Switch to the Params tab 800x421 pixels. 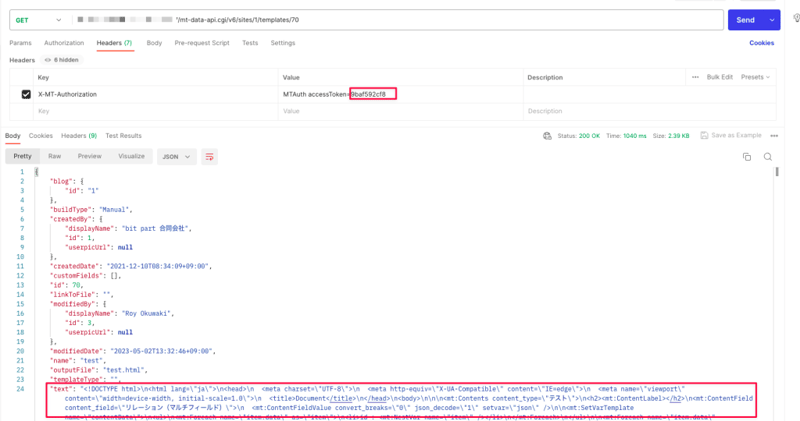20,43
